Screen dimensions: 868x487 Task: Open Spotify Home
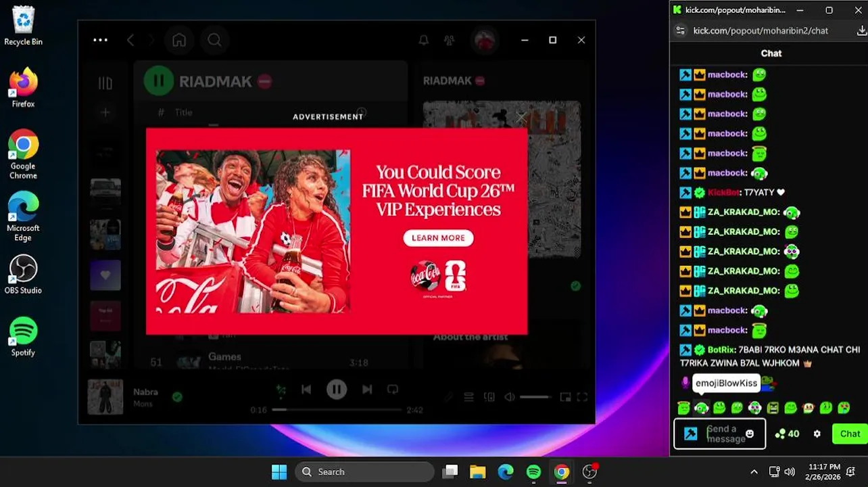click(179, 40)
